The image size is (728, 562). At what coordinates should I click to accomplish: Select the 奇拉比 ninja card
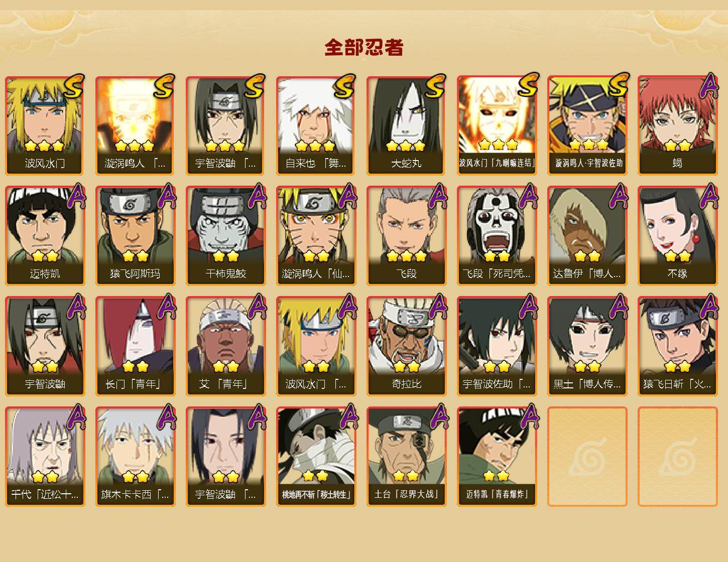coord(407,346)
